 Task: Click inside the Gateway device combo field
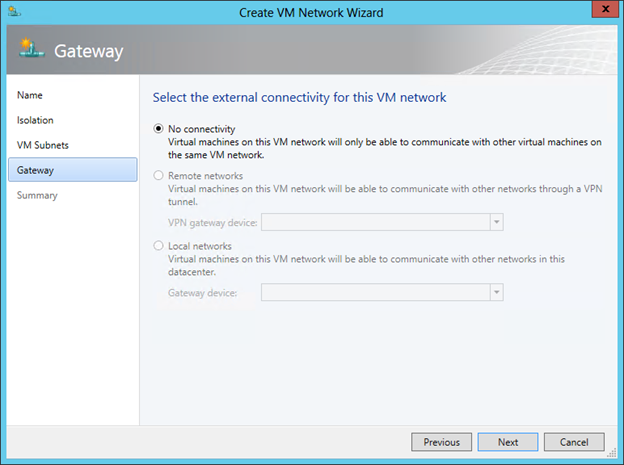375,292
